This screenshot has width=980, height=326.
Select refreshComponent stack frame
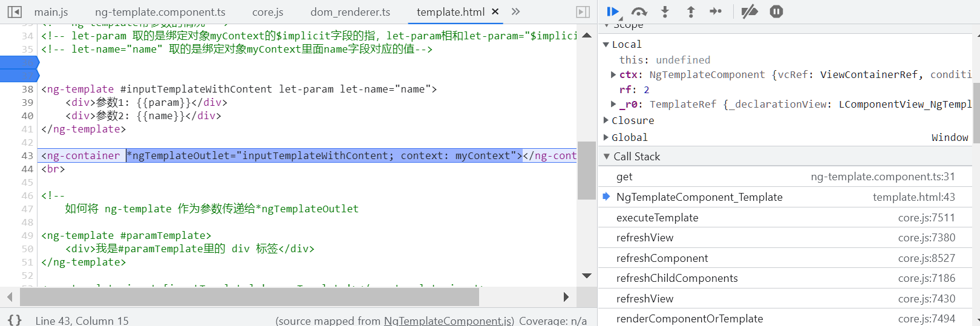785,258
